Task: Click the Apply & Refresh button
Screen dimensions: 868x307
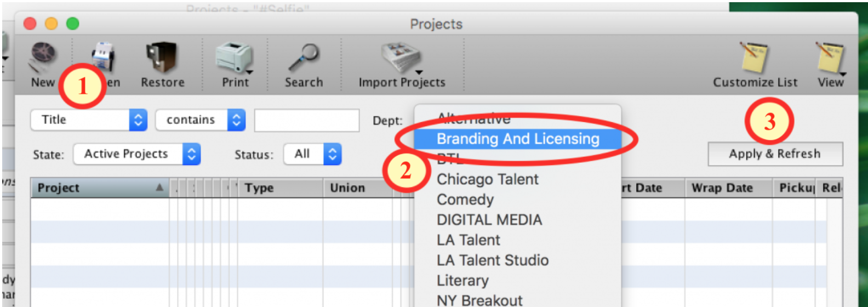Action: coord(775,154)
